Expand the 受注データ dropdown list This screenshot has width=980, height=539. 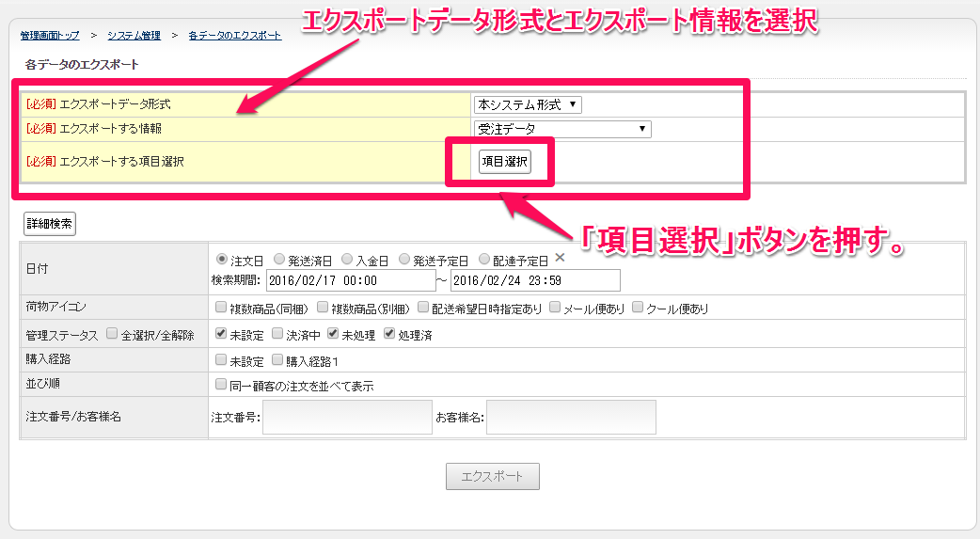tap(562, 129)
